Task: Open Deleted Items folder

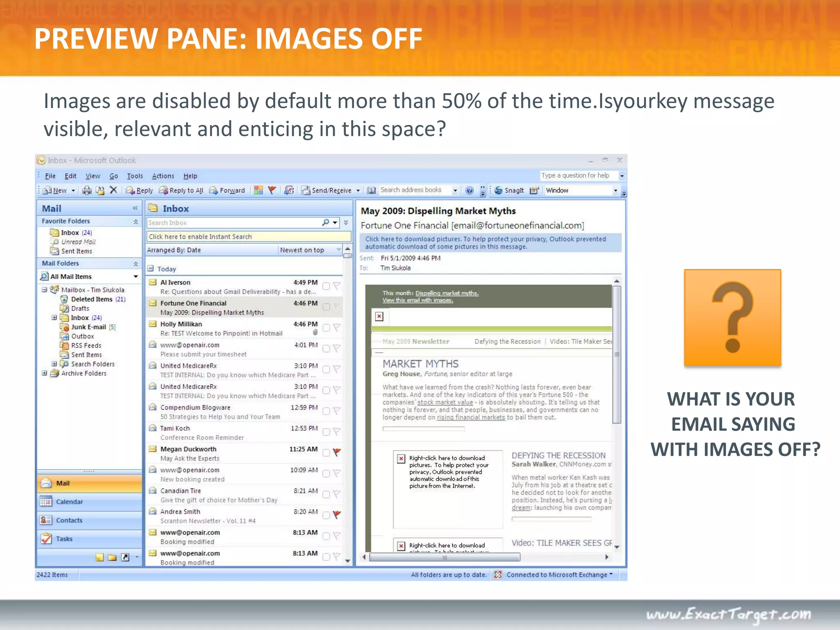Action: pyautogui.click(x=93, y=299)
